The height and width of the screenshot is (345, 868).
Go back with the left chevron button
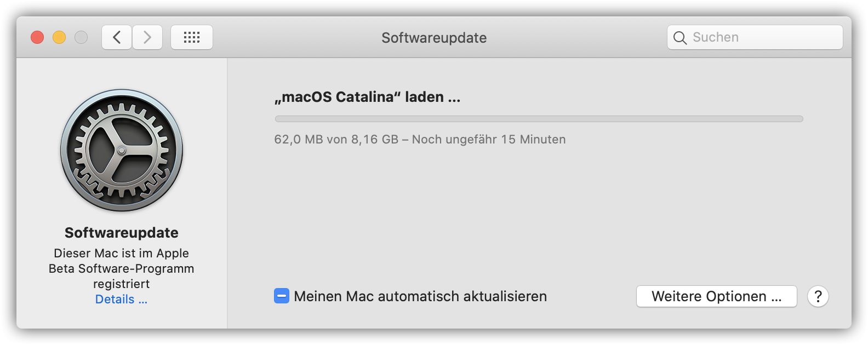point(117,37)
